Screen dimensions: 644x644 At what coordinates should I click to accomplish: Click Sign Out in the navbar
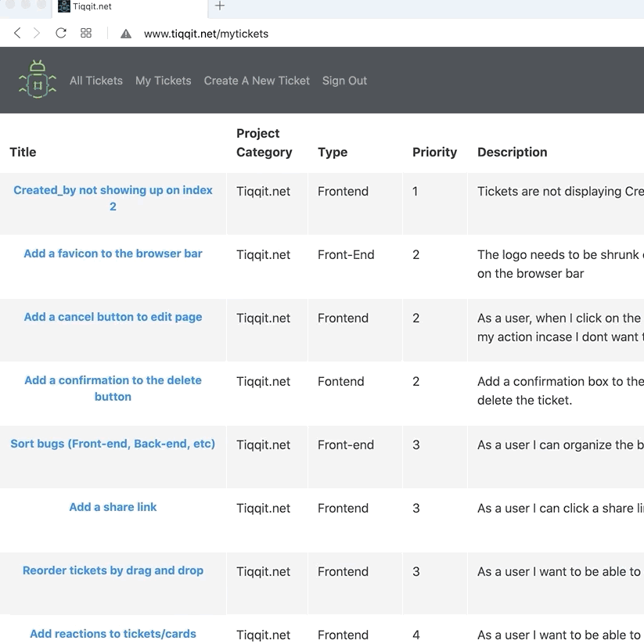pyautogui.click(x=344, y=81)
